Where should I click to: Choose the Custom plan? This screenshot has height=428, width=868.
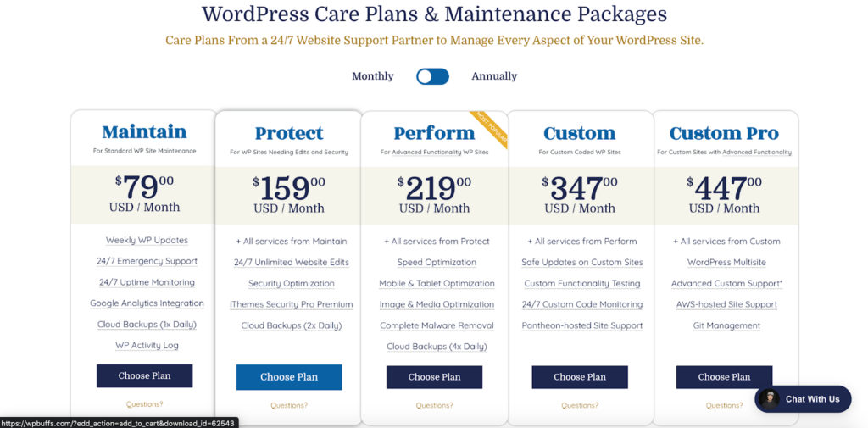coord(580,377)
